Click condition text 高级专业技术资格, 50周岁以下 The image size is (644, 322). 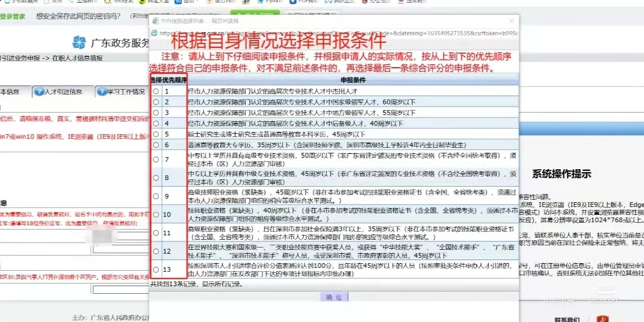click(x=352, y=160)
